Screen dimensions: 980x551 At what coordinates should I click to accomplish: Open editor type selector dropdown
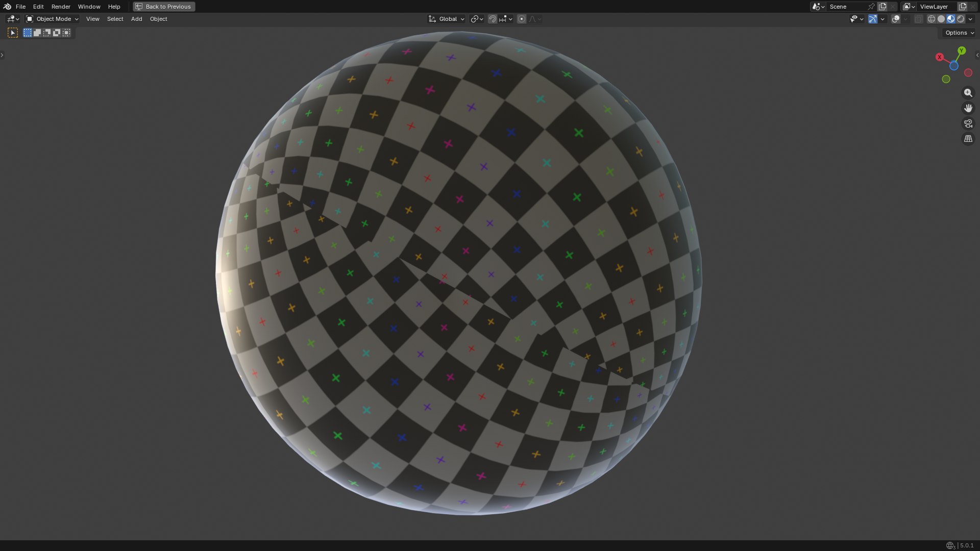pyautogui.click(x=13, y=19)
